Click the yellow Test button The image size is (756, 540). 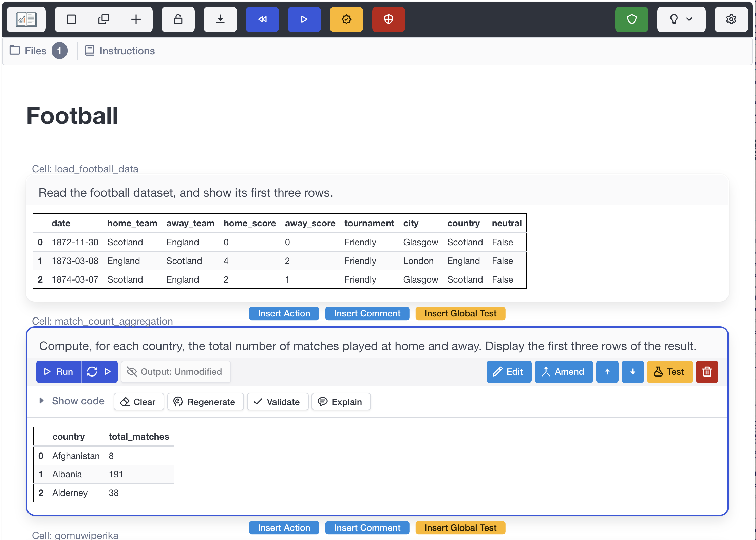click(670, 372)
